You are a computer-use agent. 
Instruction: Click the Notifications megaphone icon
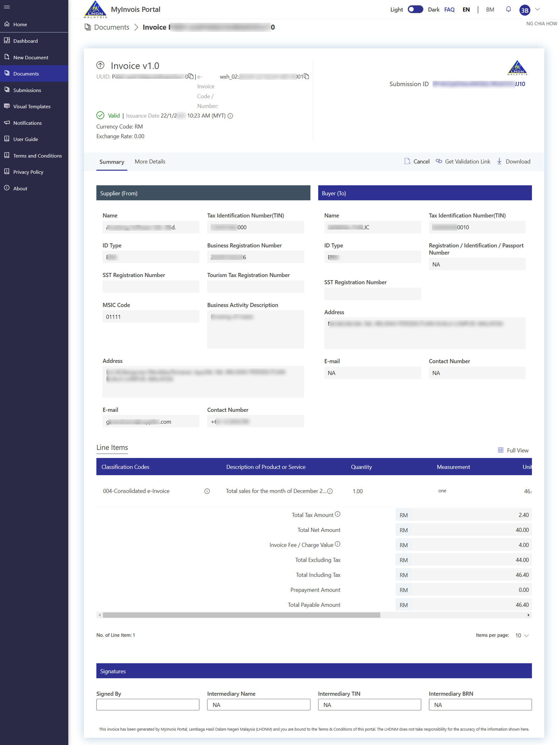click(7, 123)
